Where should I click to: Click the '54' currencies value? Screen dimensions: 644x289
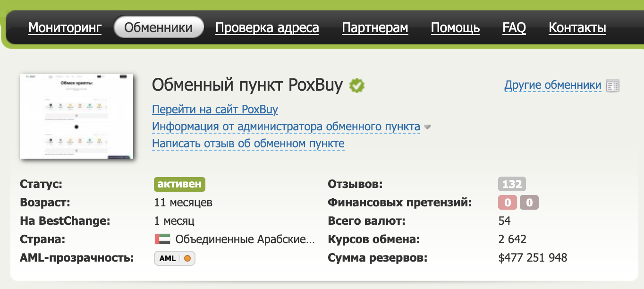click(505, 221)
